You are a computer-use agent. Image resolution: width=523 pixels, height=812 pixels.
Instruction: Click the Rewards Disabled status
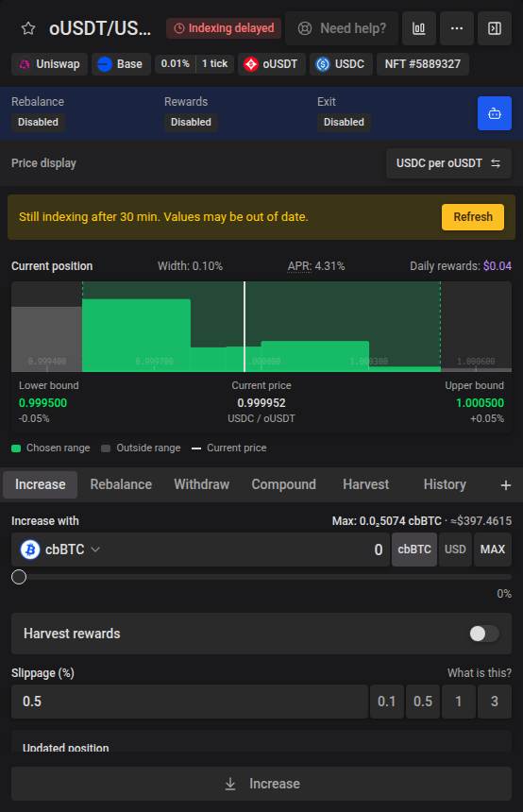click(x=191, y=122)
